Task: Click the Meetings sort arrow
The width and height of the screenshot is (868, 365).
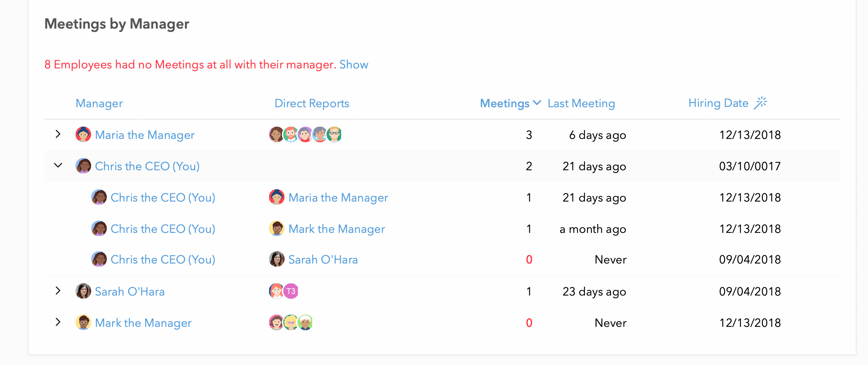Action: (x=537, y=102)
